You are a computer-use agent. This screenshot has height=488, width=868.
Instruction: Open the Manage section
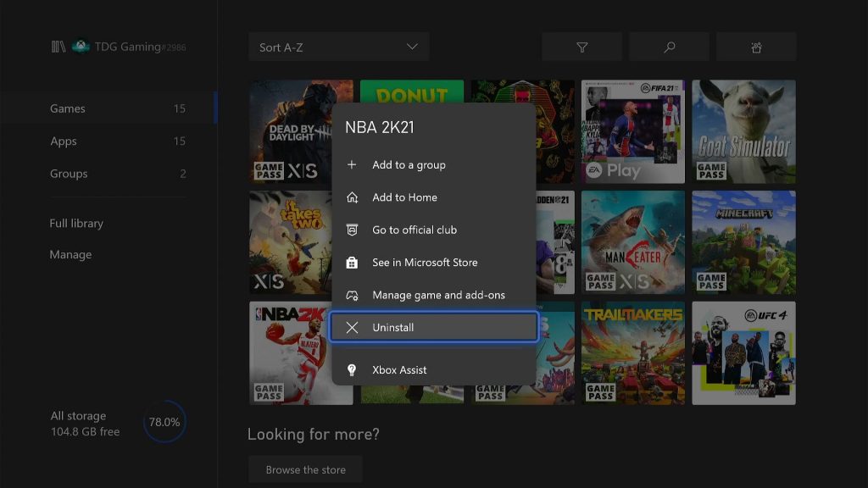71,254
